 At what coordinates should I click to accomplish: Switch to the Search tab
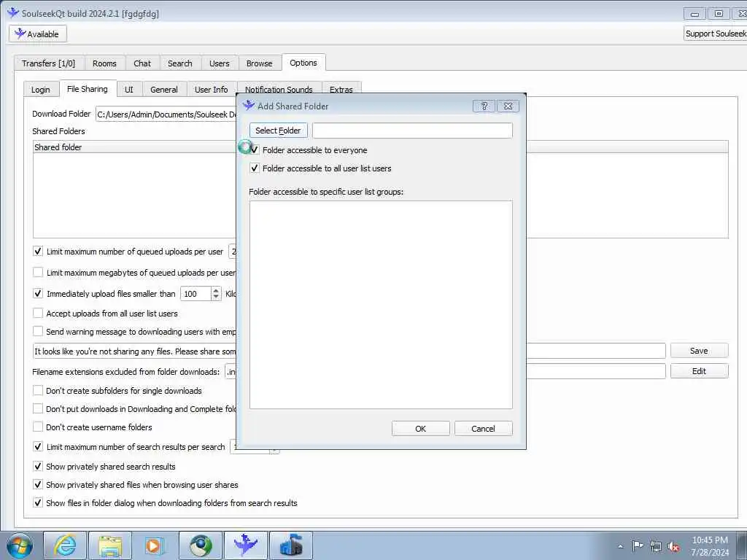(x=180, y=63)
